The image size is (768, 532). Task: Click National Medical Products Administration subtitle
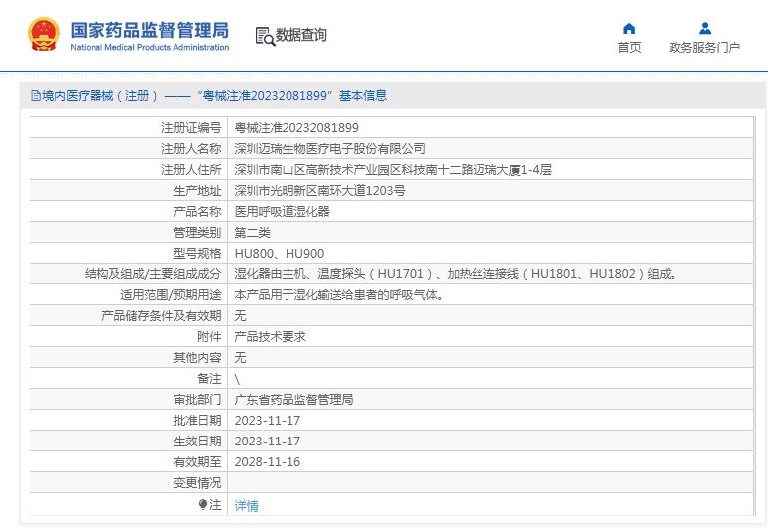click(x=149, y=48)
